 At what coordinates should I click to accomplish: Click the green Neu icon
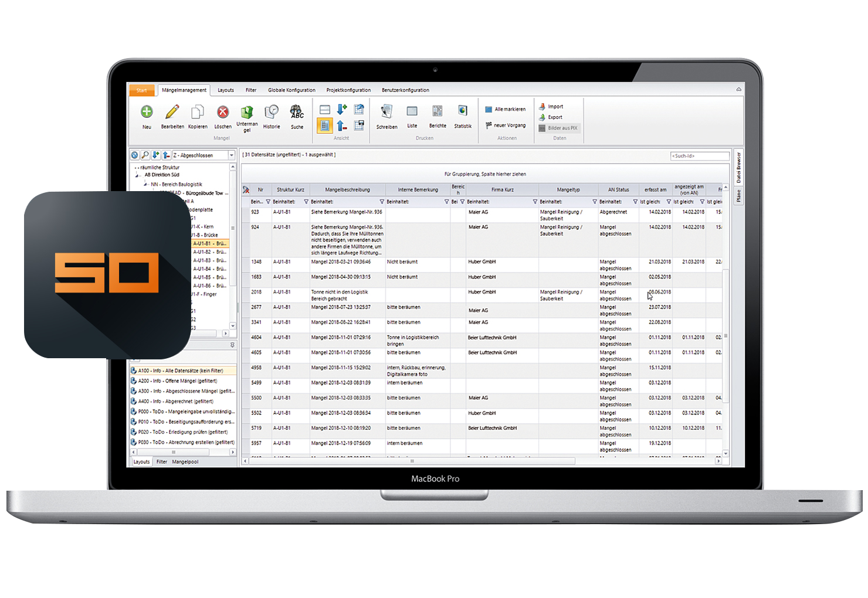pyautogui.click(x=147, y=112)
